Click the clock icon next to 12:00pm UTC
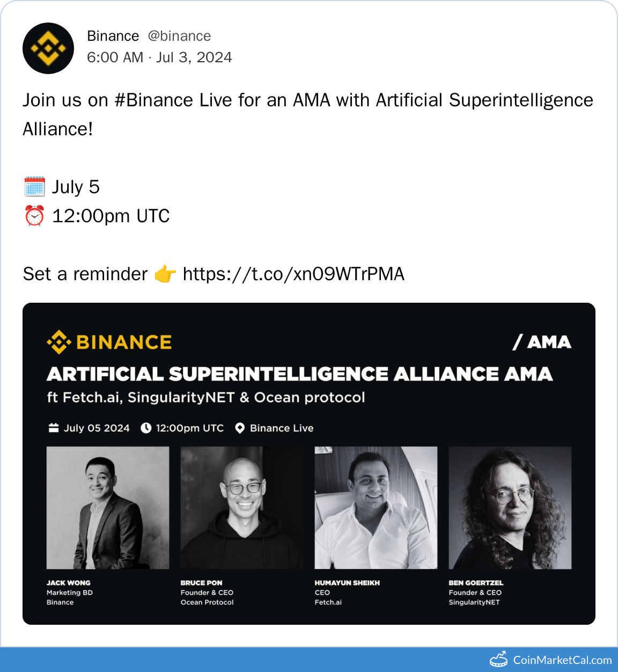The width and height of the screenshot is (618, 672). tap(146, 428)
